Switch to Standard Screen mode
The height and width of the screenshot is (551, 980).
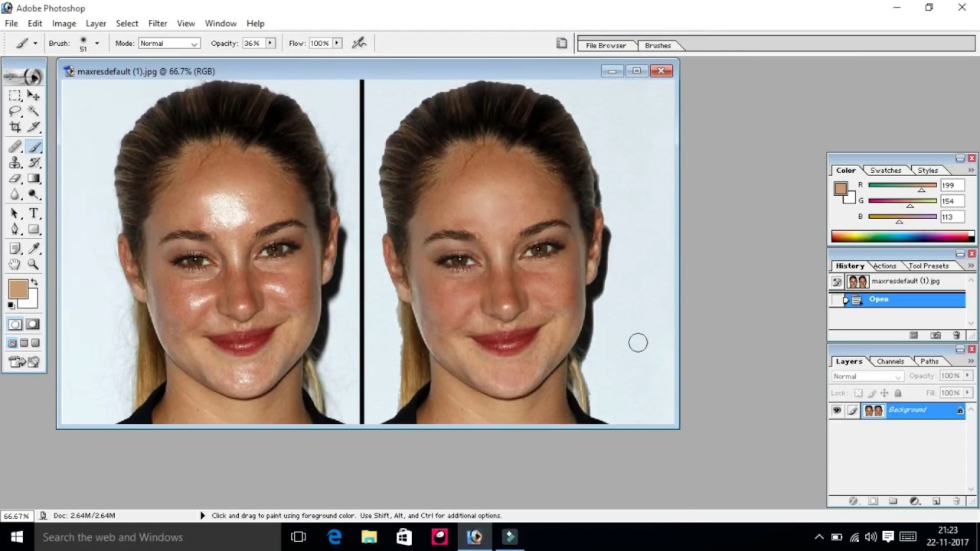(x=13, y=343)
